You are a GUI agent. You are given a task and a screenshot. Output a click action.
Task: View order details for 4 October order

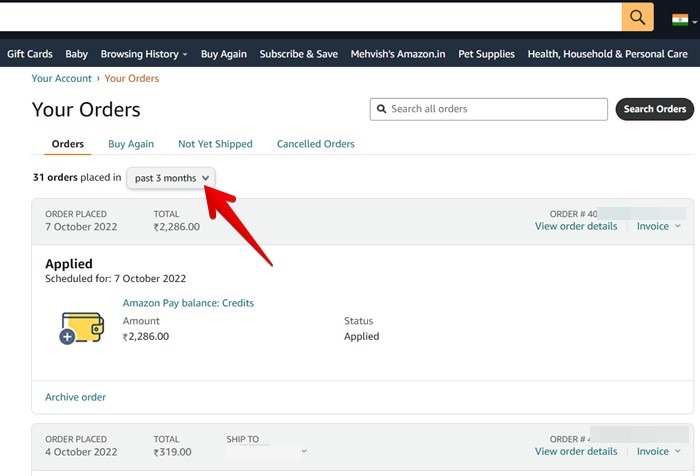(576, 451)
